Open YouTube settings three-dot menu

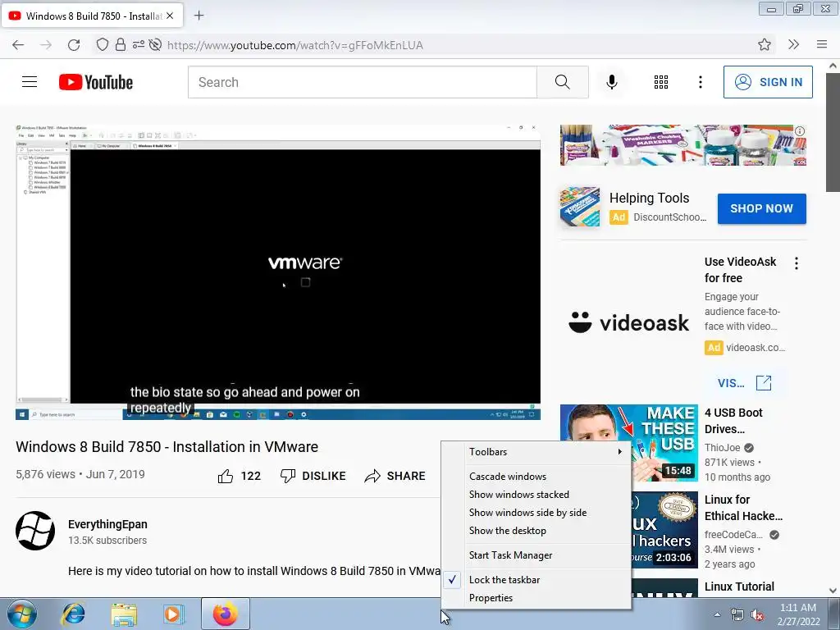(701, 82)
